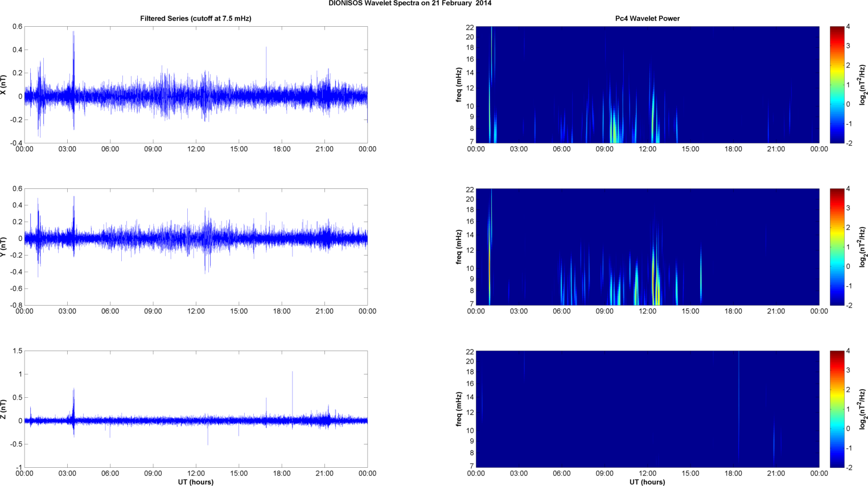Click the '-0.5' tick on the Z axis
The width and height of the screenshot is (868, 486).
[x=16, y=444]
